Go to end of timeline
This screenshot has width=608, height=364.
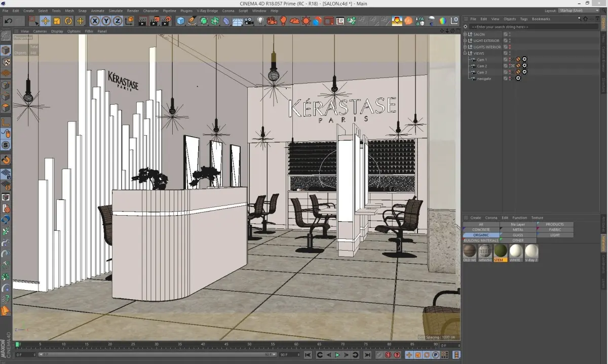(x=367, y=355)
